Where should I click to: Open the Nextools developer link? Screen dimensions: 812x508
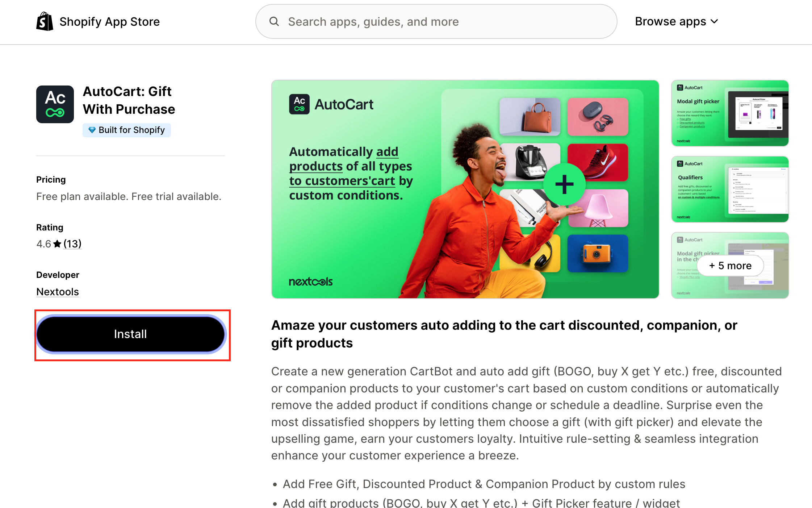(58, 292)
